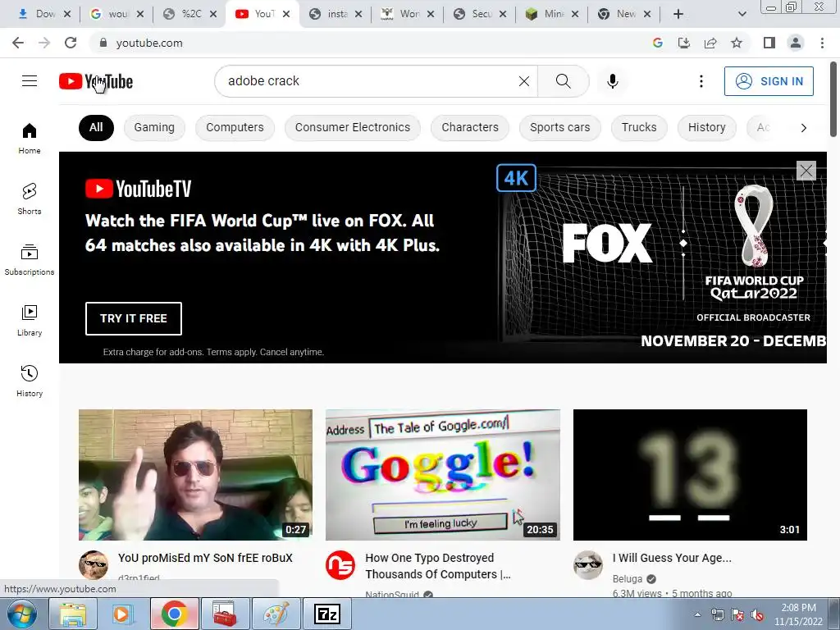The image size is (840, 630).
Task: Open Paint from the taskbar
Action: coord(276,614)
